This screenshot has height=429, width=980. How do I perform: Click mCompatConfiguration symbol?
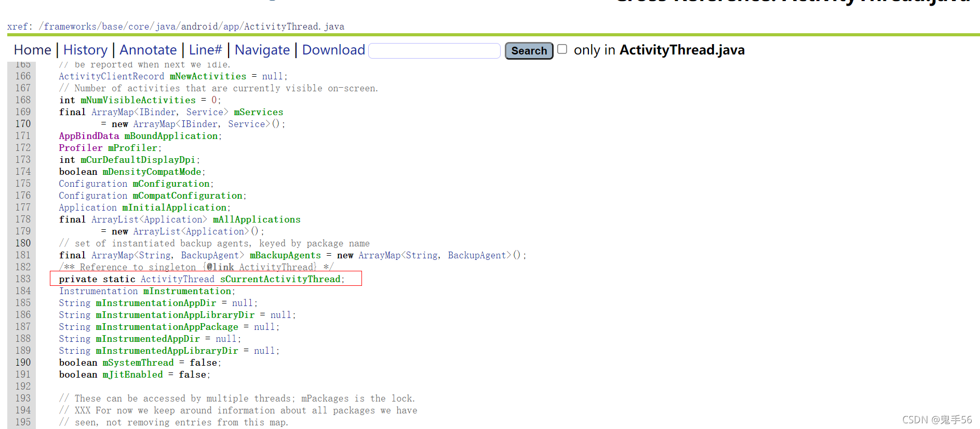click(187, 196)
